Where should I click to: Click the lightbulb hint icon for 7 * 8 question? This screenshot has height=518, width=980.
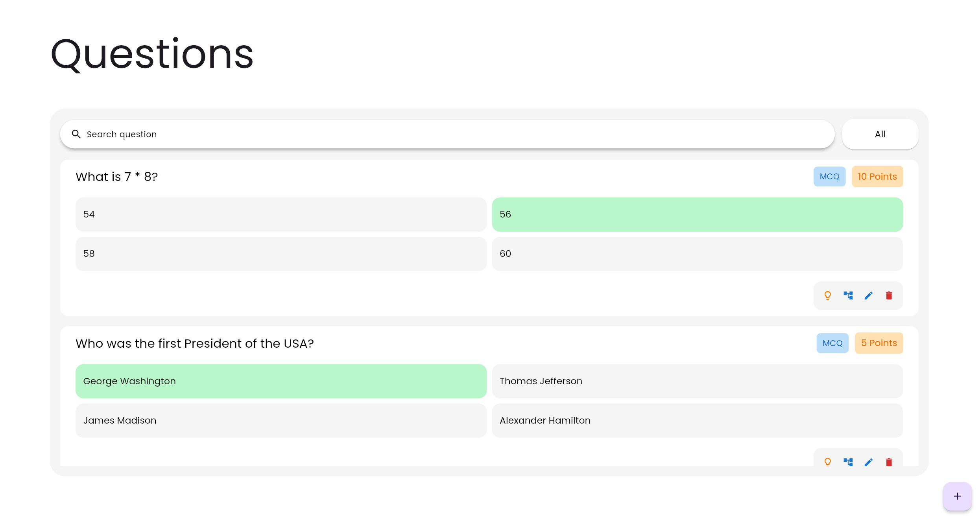click(x=827, y=295)
